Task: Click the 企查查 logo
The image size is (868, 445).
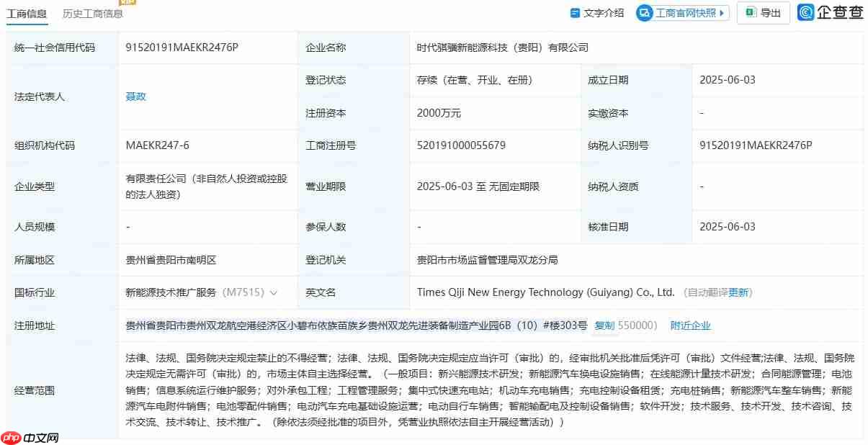Action: (831, 12)
